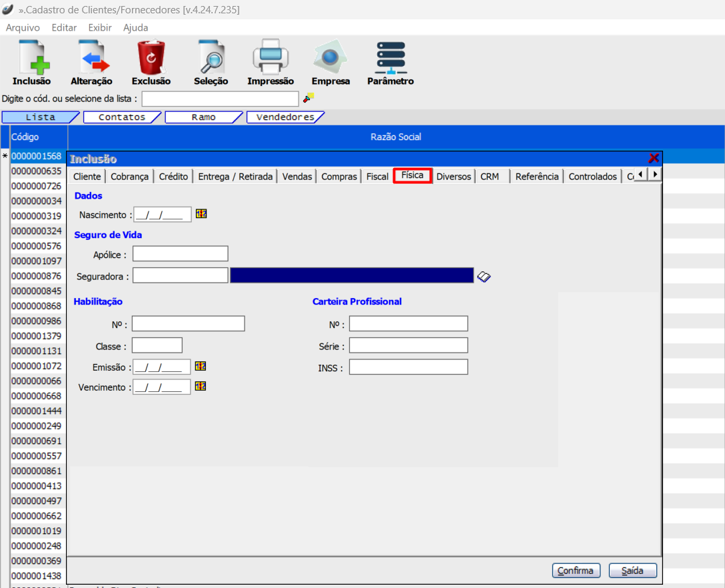Open calendar picker for Vencimento date
The width and height of the screenshot is (725, 588).
pos(201,386)
